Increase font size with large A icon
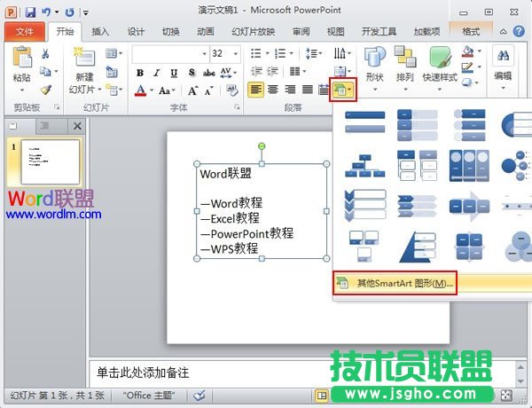This screenshot has height=408, width=532. (192, 90)
